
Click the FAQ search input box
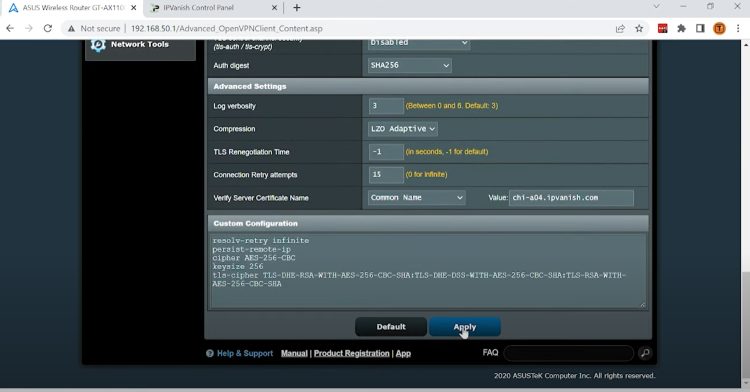[x=569, y=353]
